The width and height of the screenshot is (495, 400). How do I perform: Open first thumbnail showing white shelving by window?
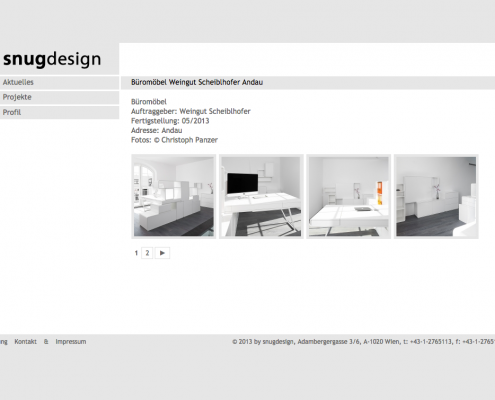pyautogui.click(x=174, y=196)
